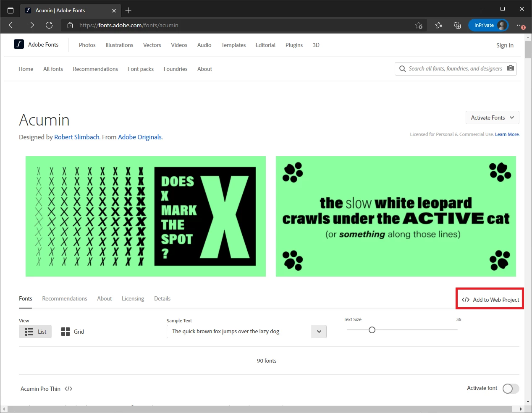Viewport: 532px width, 413px height.
Task: Open About in the fonts navigation
Action: [205, 69]
